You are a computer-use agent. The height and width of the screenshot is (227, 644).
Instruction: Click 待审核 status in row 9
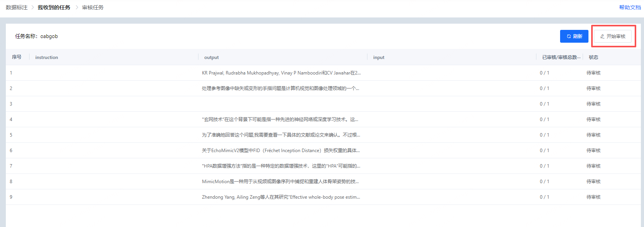pos(594,197)
